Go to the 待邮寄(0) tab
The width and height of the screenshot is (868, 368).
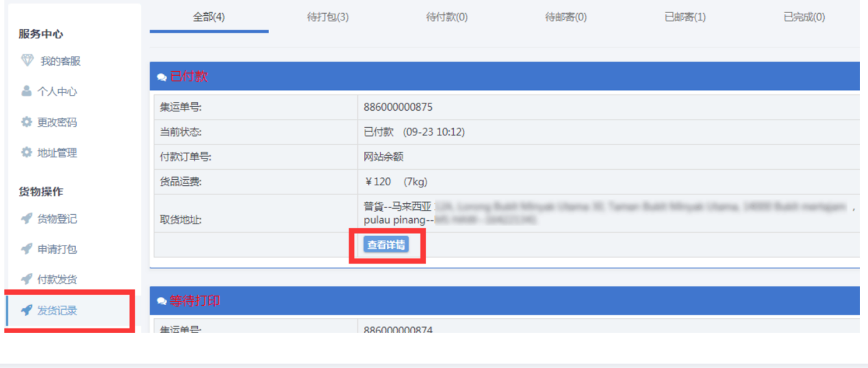tap(565, 17)
